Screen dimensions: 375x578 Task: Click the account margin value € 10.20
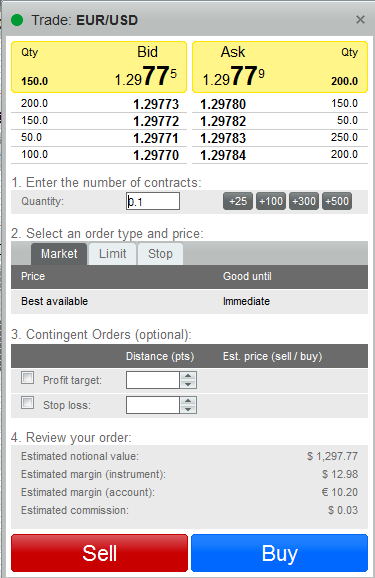[x=340, y=492]
